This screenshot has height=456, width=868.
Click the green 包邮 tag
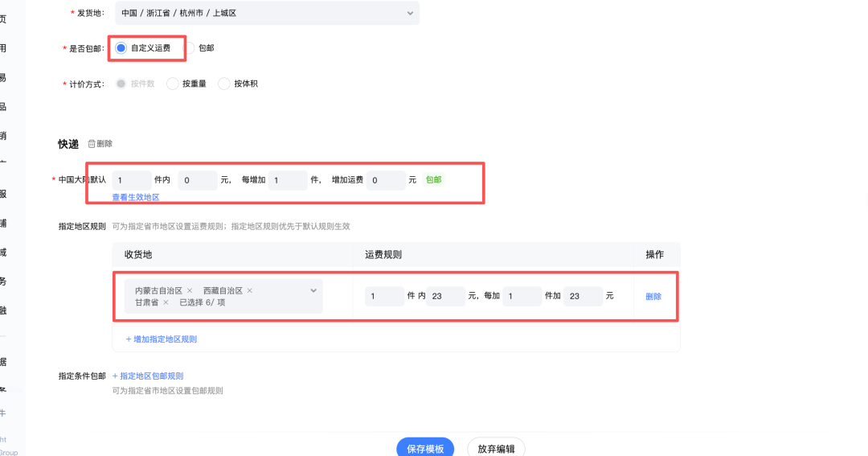(x=433, y=179)
